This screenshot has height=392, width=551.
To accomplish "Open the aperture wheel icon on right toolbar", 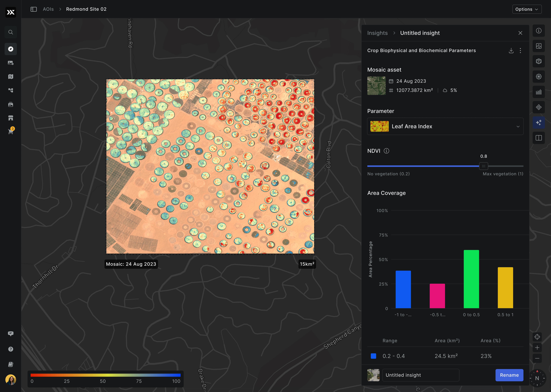I will point(539,77).
